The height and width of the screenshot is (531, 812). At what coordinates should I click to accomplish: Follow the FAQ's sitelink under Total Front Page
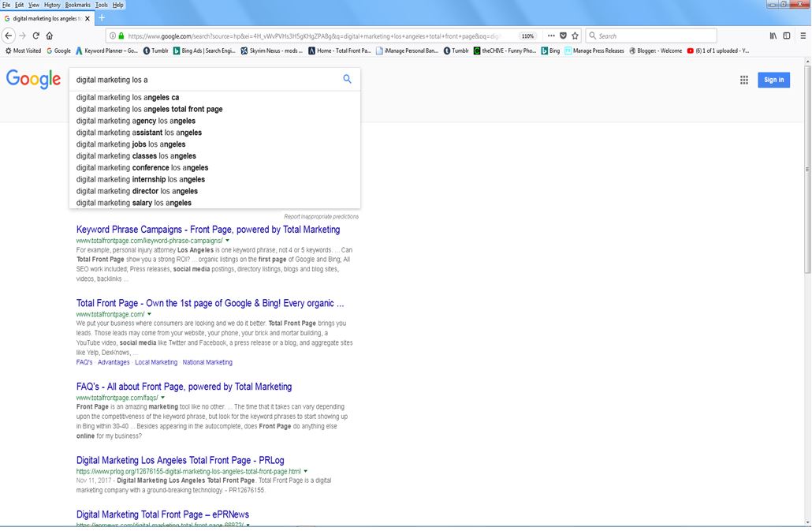coord(84,362)
